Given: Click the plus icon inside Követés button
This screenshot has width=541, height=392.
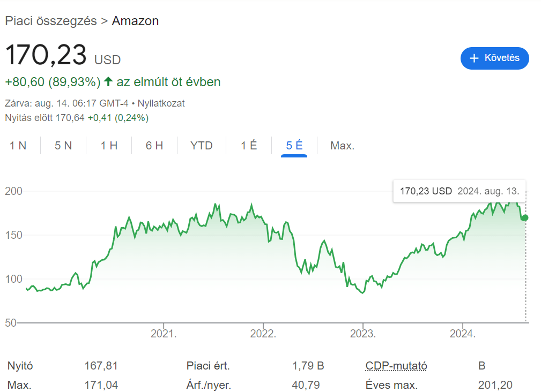Looking at the screenshot, I should [474, 59].
